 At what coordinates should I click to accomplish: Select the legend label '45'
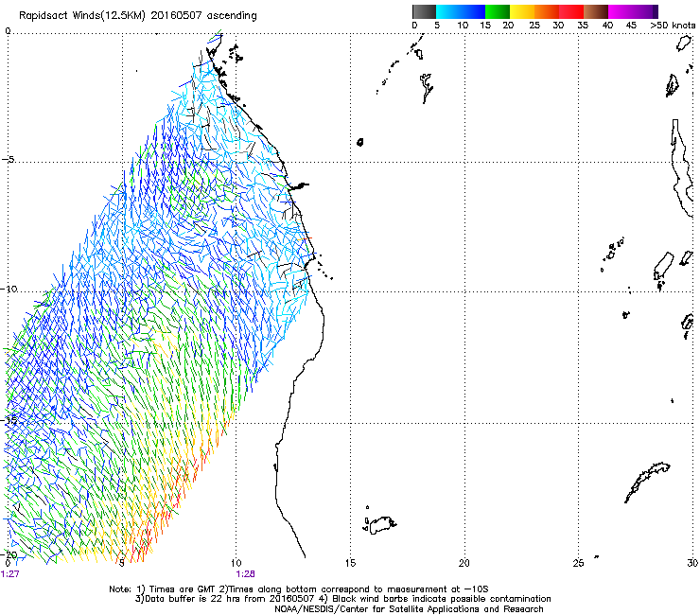pyautogui.click(x=631, y=26)
